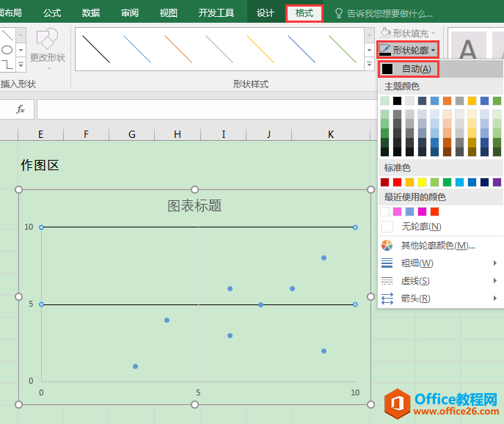
Task: Select the green diagonal line shape style
Action: pos(343,49)
